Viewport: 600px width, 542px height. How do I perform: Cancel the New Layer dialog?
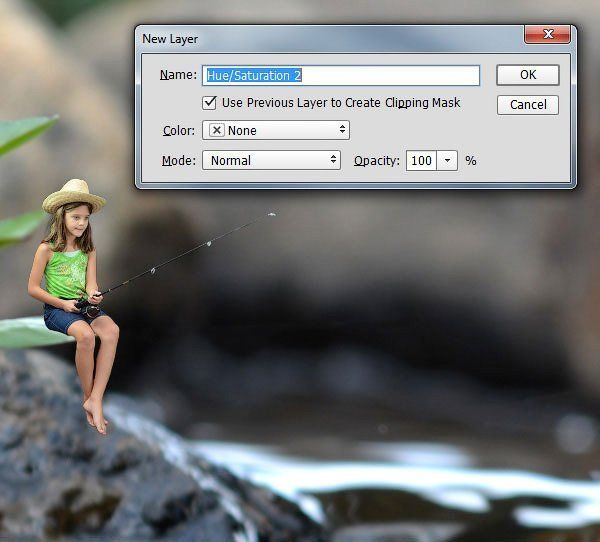pos(528,104)
